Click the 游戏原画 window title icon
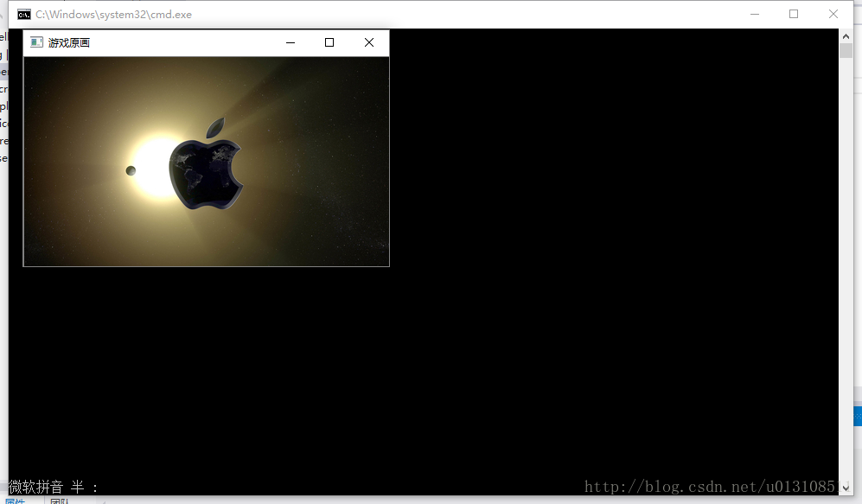 [36, 42]
